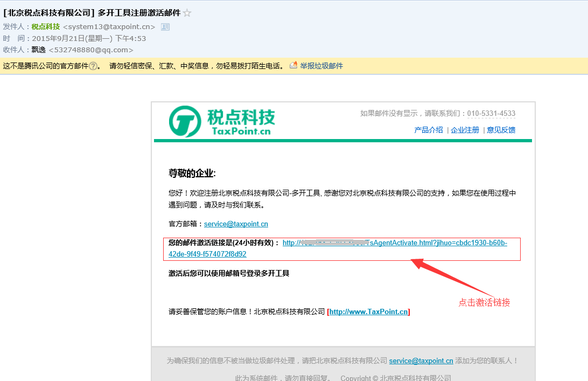Image resolution: width=588 pixels, height=381 pixels.
Task: Click sender address system13@taxpoint.cn
Action: click(x=109, y=26)
